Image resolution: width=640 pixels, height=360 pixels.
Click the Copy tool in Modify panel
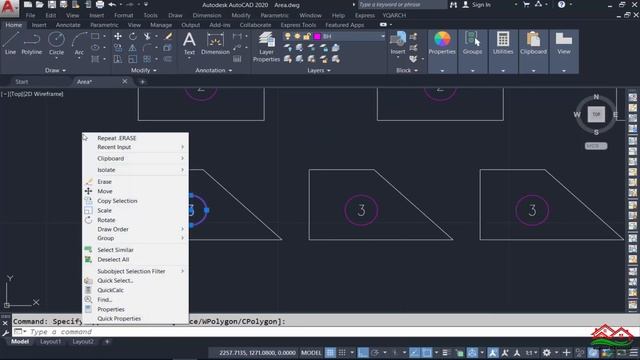pos(118,48)
